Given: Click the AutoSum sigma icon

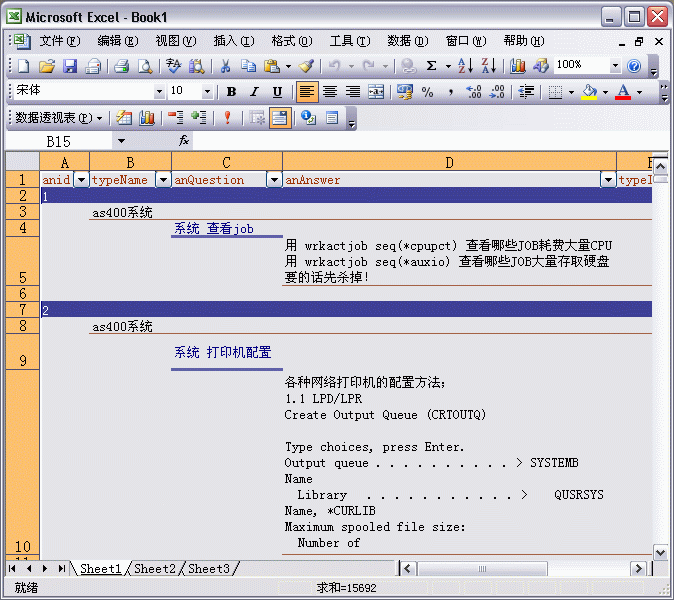Looking at the screenshot, I should tap(431, 66).
